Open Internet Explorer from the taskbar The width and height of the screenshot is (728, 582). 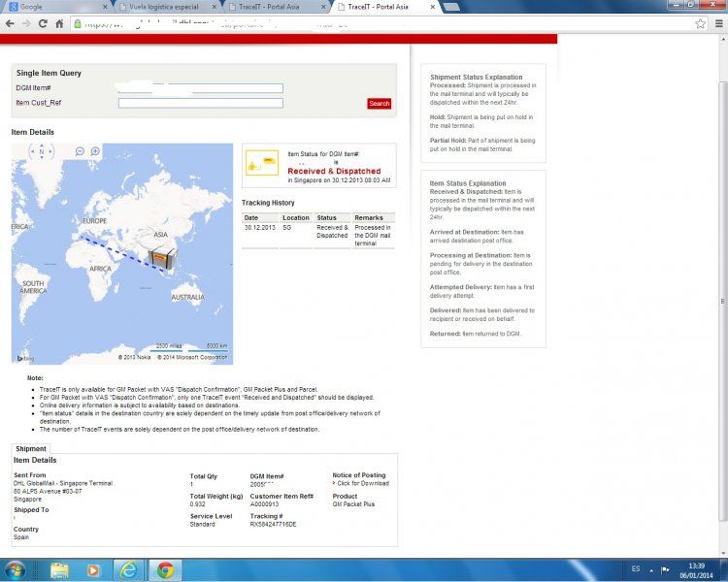[128, 570]
